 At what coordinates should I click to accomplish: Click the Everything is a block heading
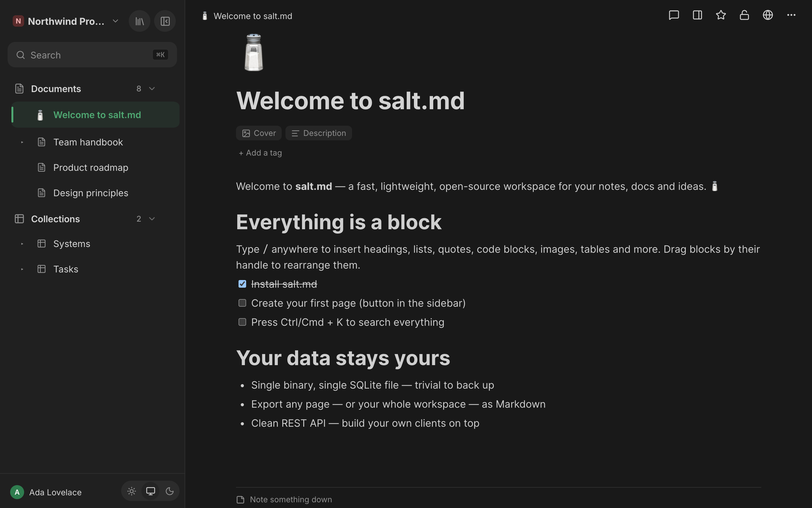[339, 222]
